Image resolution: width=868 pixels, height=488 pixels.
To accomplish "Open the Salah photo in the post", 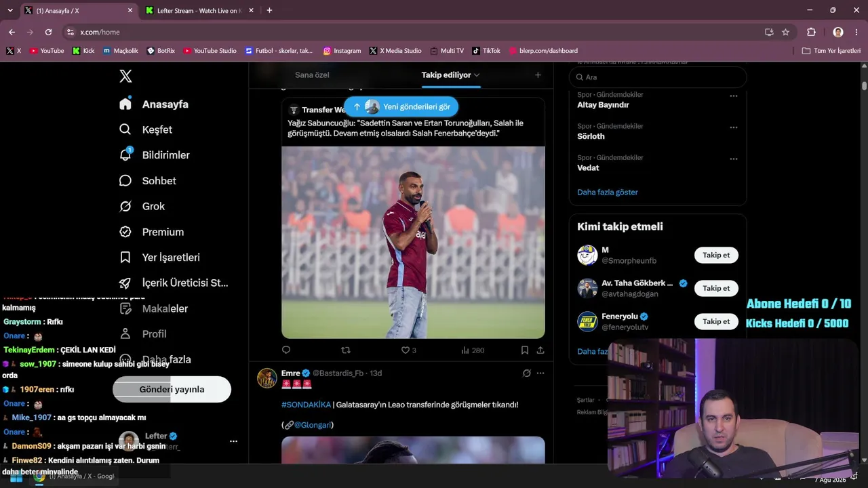I will click(x=413, y=243).
